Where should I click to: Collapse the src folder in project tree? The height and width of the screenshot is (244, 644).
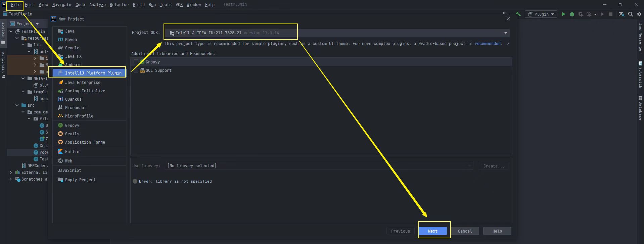click(17, 105)
